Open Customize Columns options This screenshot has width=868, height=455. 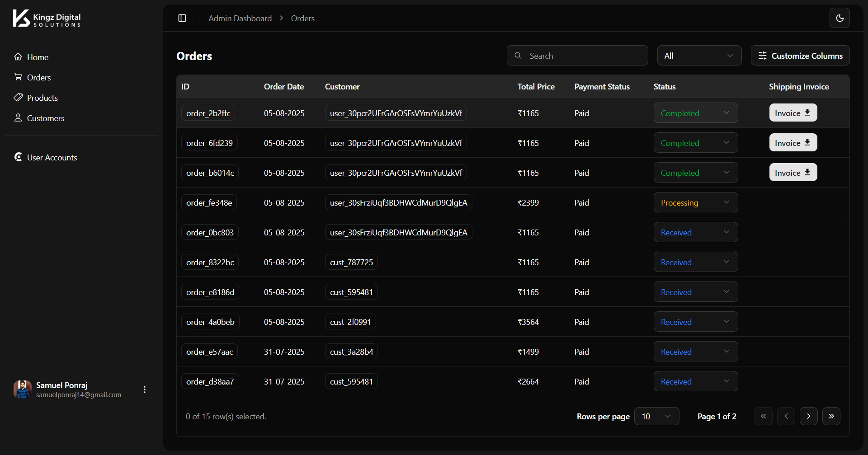click(x=800, y=56)
